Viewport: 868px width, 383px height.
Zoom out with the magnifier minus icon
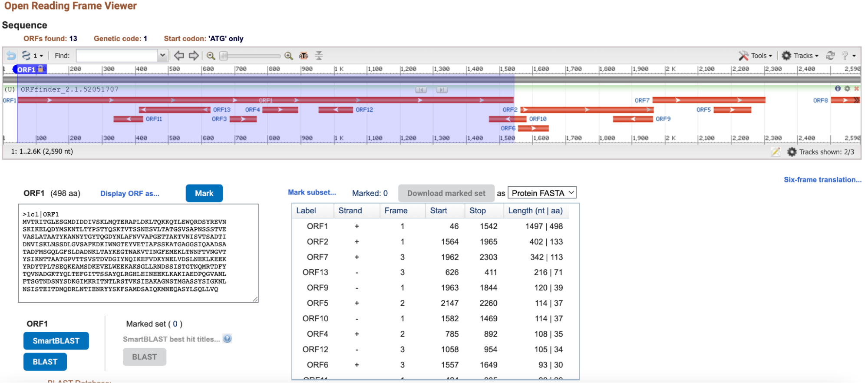(211, 56)
